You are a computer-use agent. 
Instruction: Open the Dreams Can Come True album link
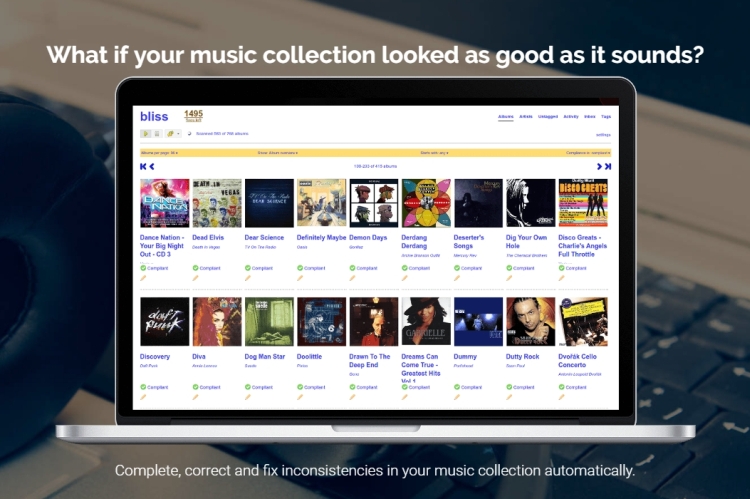[x=420, y=367]
